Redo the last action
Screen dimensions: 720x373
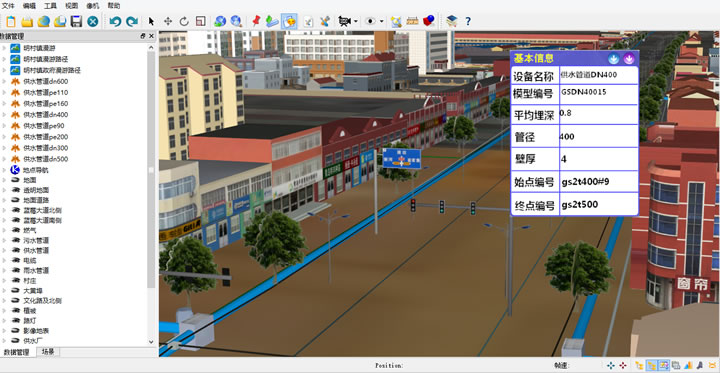point(132,21)
